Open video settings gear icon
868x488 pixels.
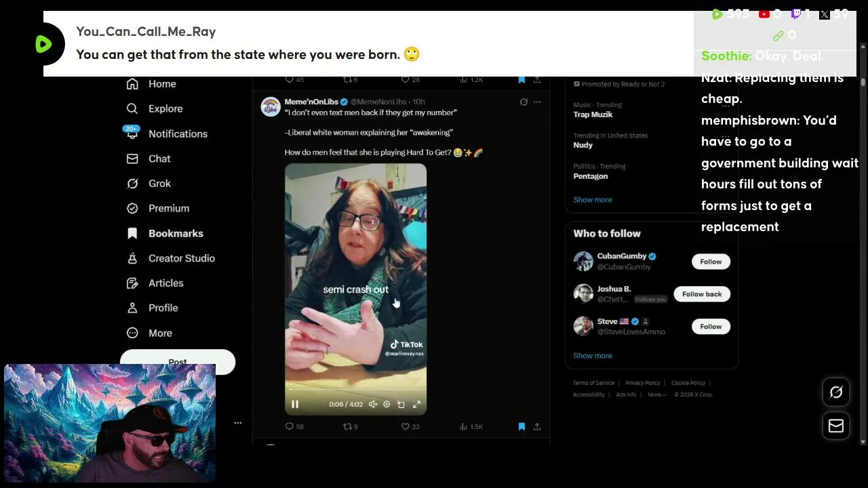(387, 405)
